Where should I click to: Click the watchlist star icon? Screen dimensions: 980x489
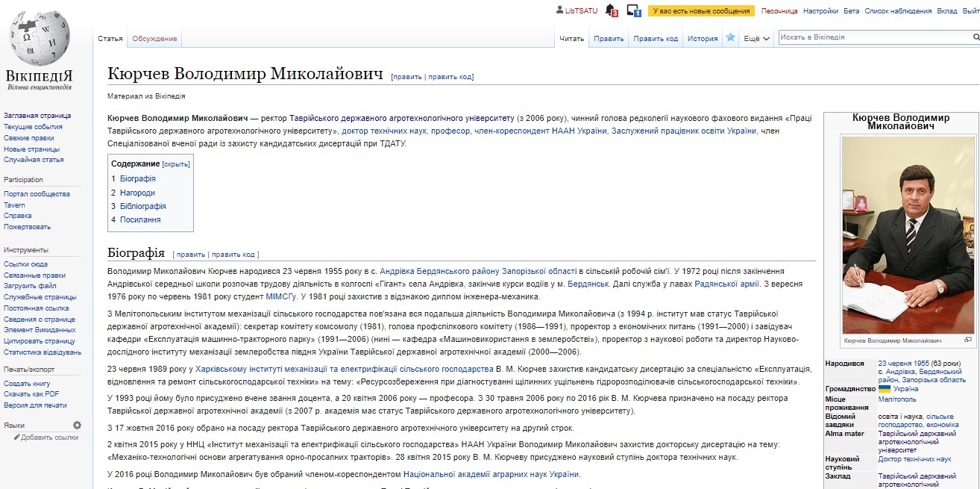tap(731, 38)
